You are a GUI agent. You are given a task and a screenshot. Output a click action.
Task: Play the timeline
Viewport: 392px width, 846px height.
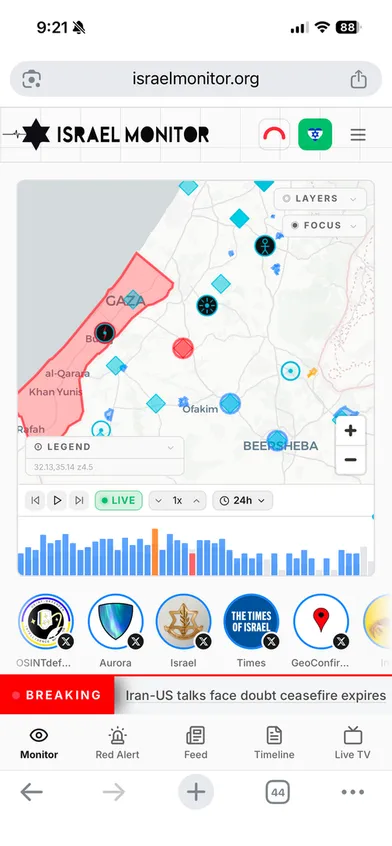coord(57,501)
